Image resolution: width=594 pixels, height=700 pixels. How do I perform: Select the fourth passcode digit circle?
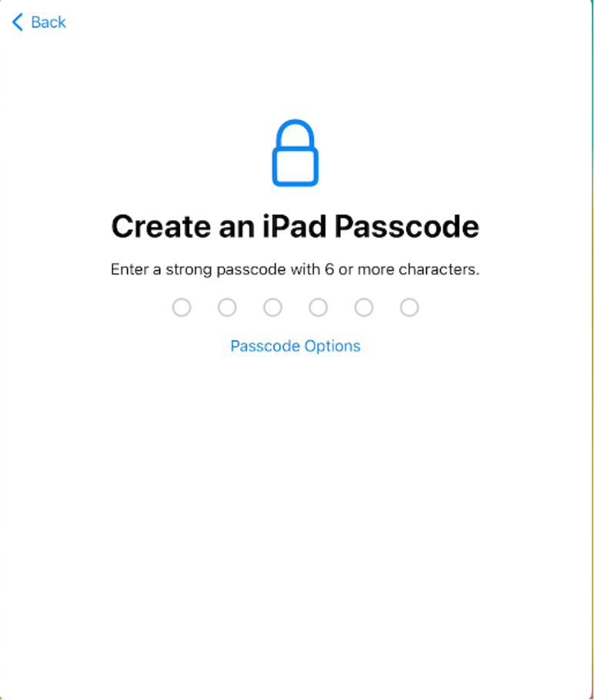click(319, 308)
